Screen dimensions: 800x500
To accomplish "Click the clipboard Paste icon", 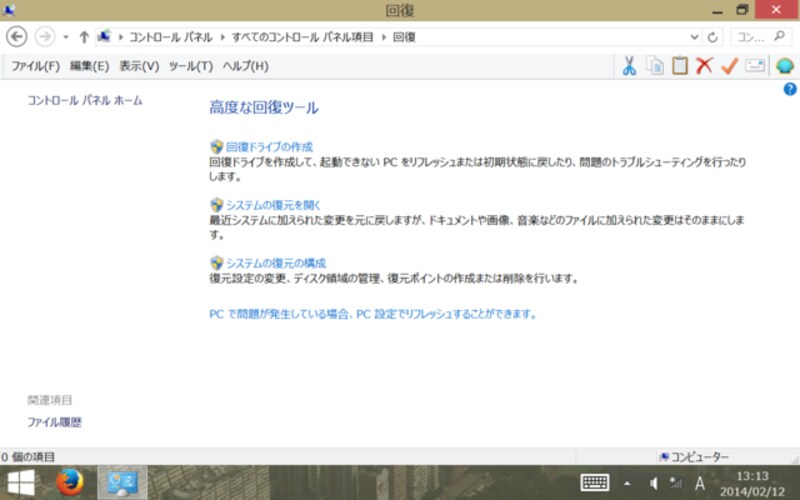I will 680,66.
